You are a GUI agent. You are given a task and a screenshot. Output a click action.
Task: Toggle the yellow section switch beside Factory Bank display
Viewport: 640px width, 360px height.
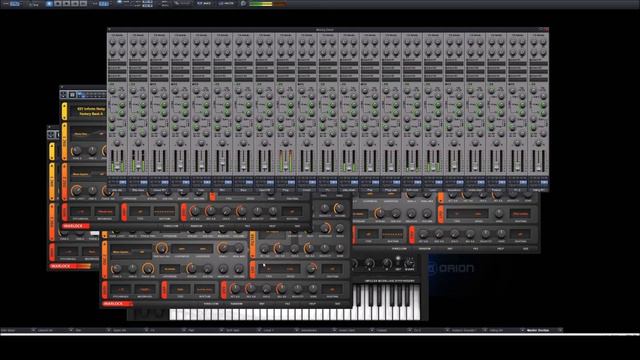pos(64,111)
